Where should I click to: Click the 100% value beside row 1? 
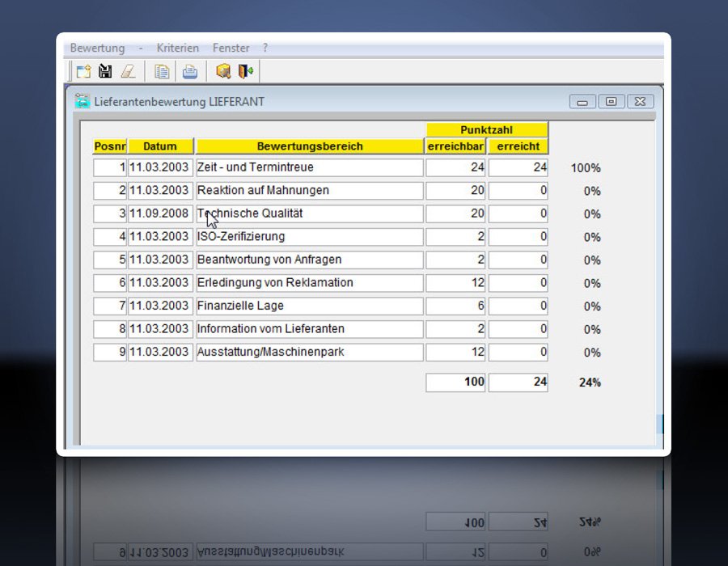tap(586, 168)
